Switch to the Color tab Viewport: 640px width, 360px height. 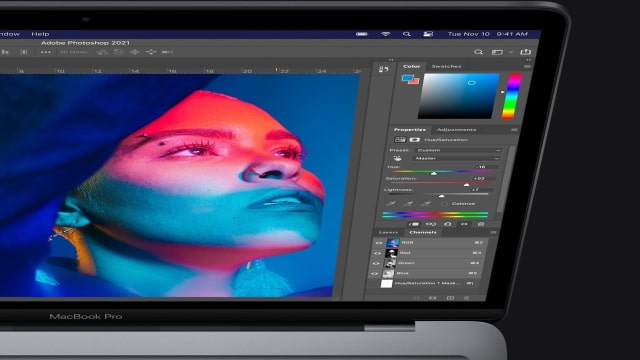point(411,66)
